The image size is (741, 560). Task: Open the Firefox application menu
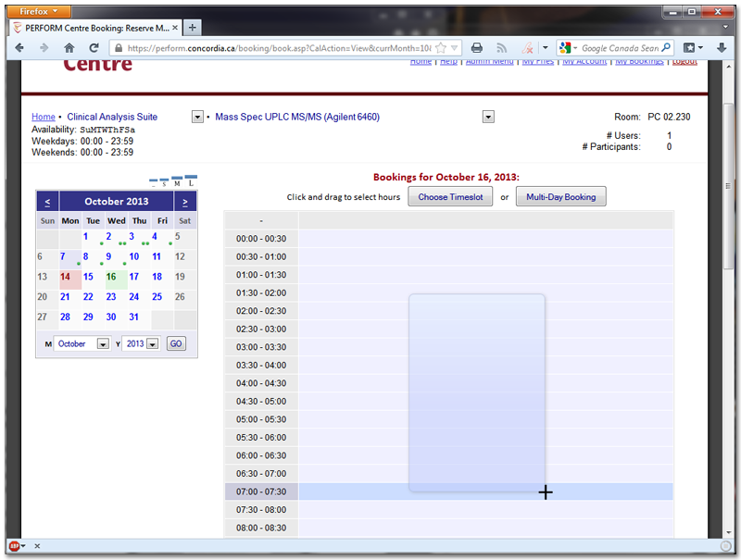[x=39, y=11]
